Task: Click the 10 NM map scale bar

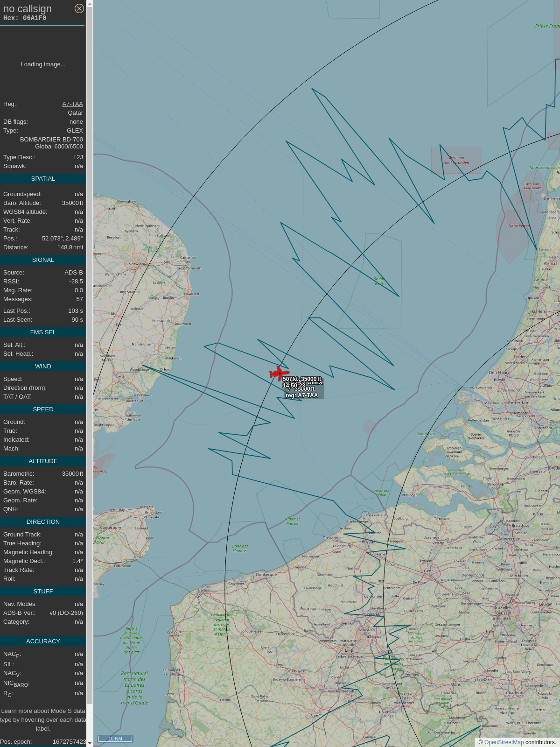Action: [115, 739]
